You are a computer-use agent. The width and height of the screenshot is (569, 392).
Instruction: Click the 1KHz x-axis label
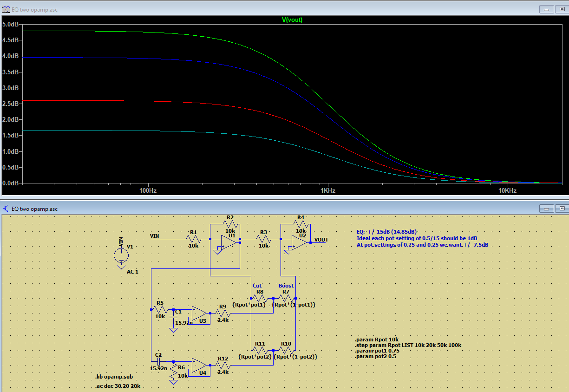point(328,191)
